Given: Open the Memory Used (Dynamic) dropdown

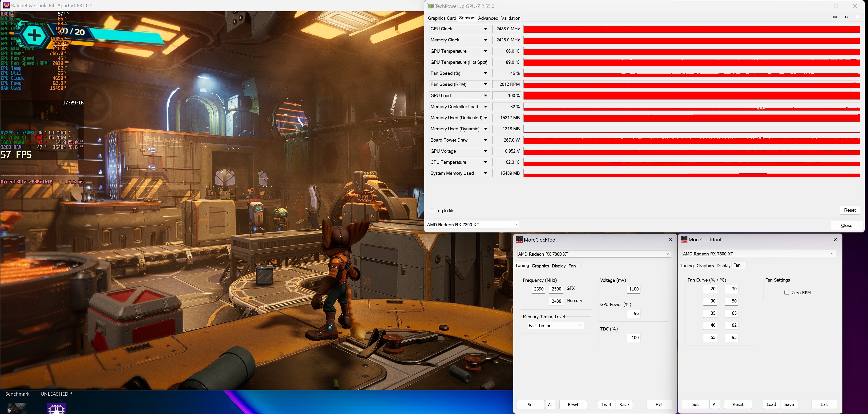Looking at the screenshot, I should pyautogui.click(x=485, y=129).
